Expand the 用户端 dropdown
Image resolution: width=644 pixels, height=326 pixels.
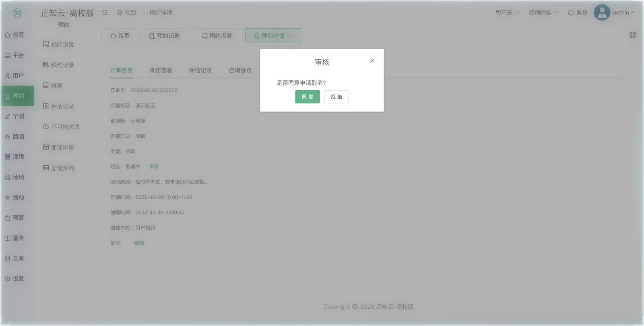click(x=507, y=12)
